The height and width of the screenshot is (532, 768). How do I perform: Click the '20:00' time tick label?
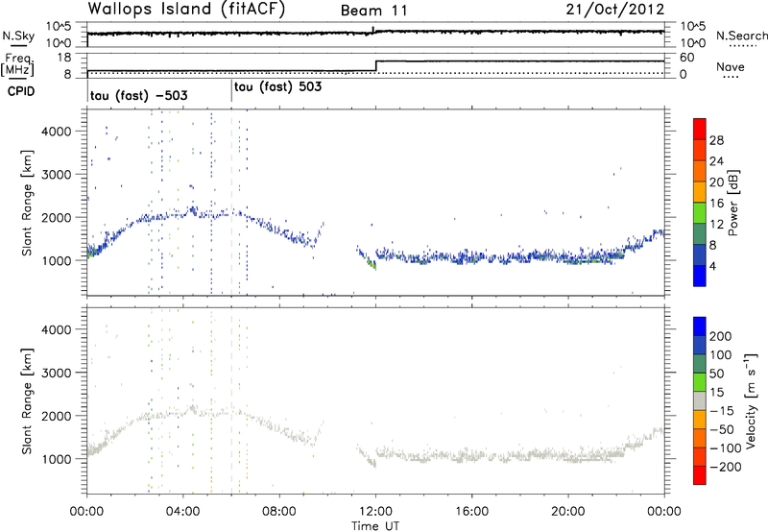click(x=568, y=512)
